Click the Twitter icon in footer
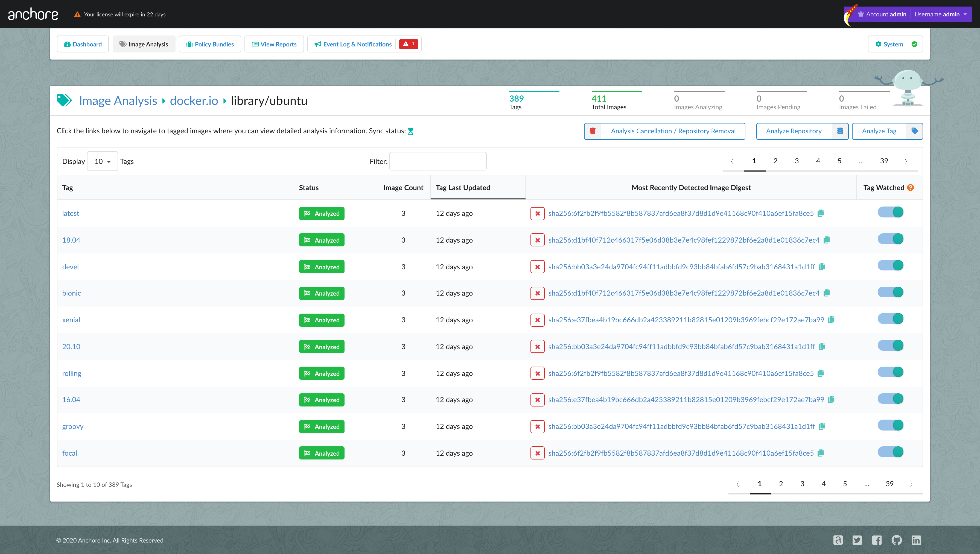The height and width of the screenshot is (554, 980). pos(857,540)
